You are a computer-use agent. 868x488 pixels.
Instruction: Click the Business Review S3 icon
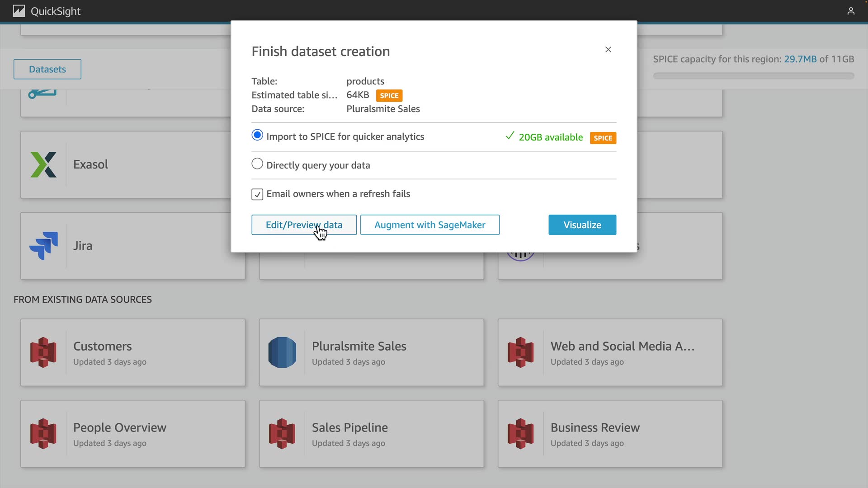click(521, 434)
